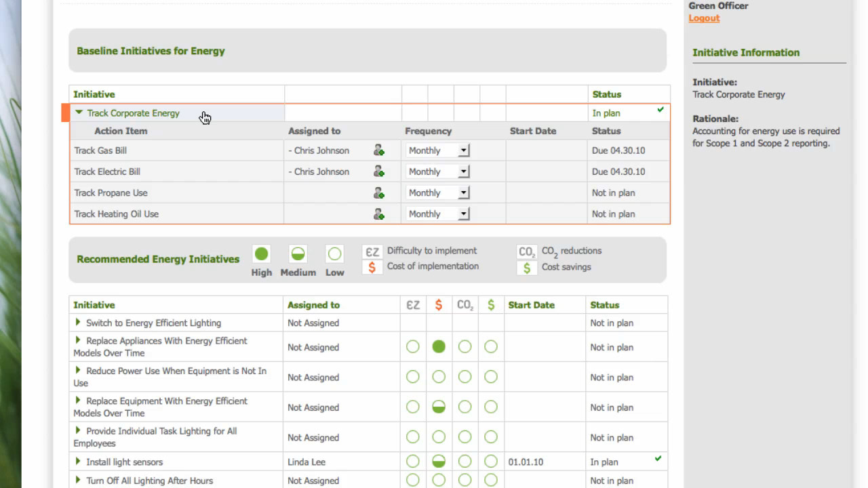The image size is (868, 488).
Task: Collapse the Track Corporate Energy initiative
Action: pyautogui.click(x=79, y=113)
